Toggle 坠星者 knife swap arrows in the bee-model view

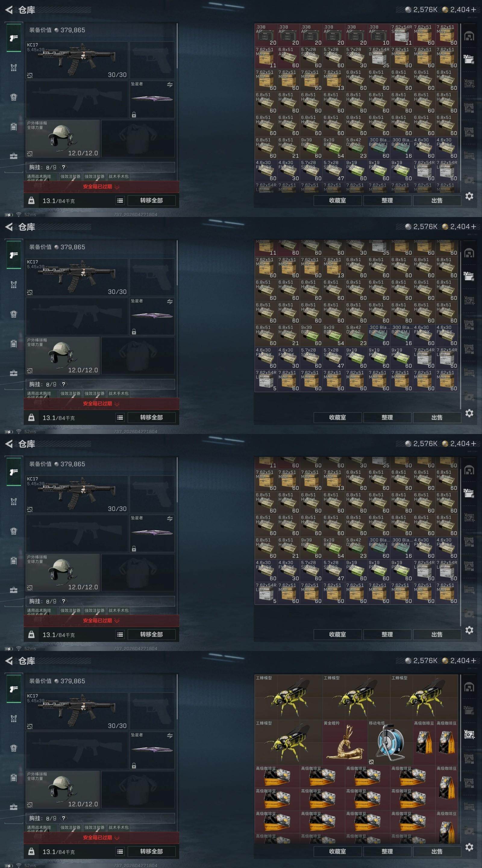[x=170, y=736]
